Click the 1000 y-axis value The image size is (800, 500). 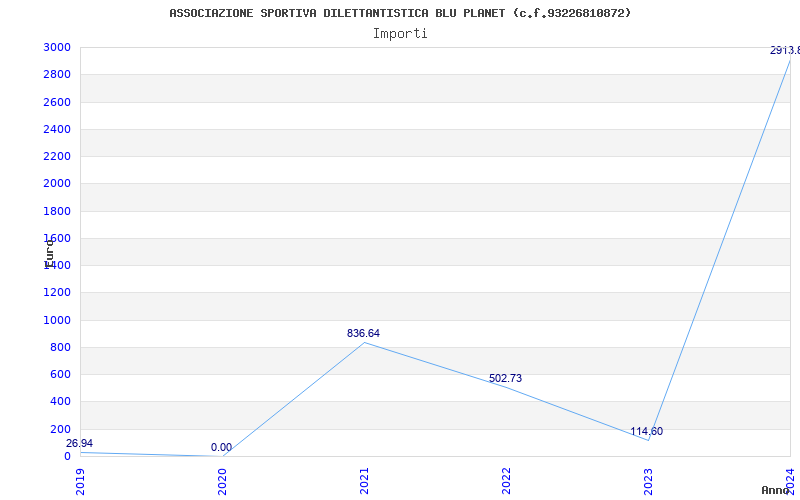[57, 320]
